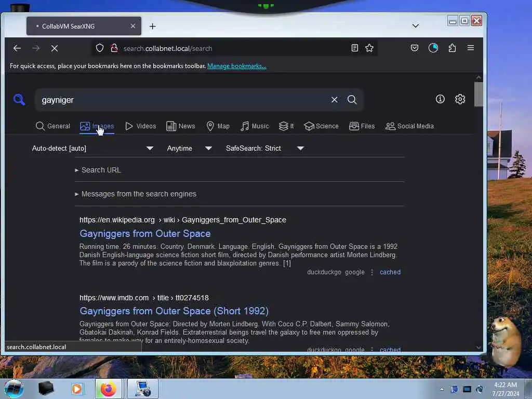This screenshot has height=399, width=532.
Task: Open the black box taskbar icon
Action: coord(46,389)
